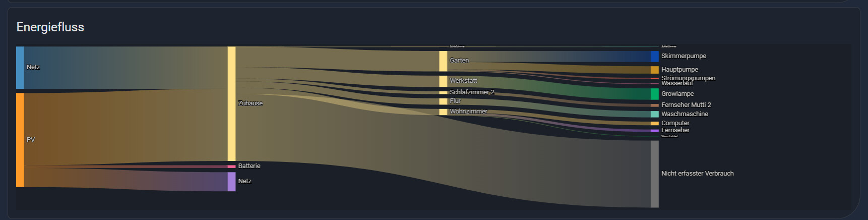Click the Waschmaschine device label
Viewport: 868px width, 220px height.
click(x=685, y=114)
